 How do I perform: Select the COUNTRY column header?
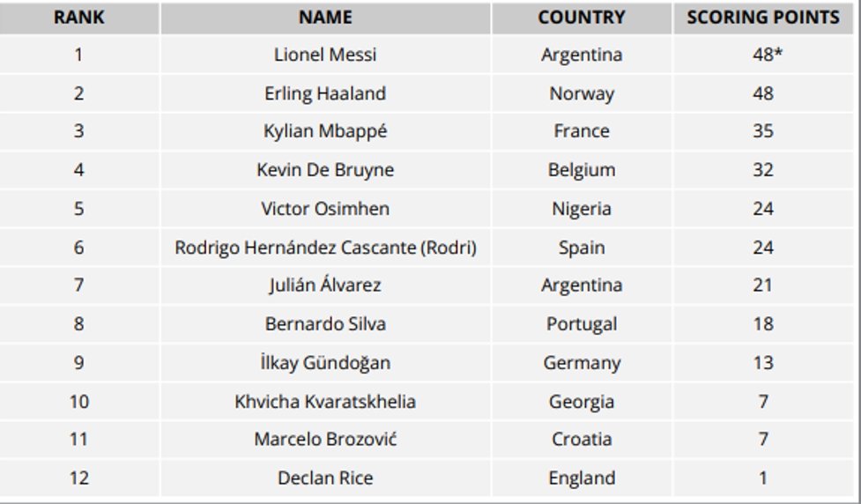(x=582, y=18)
